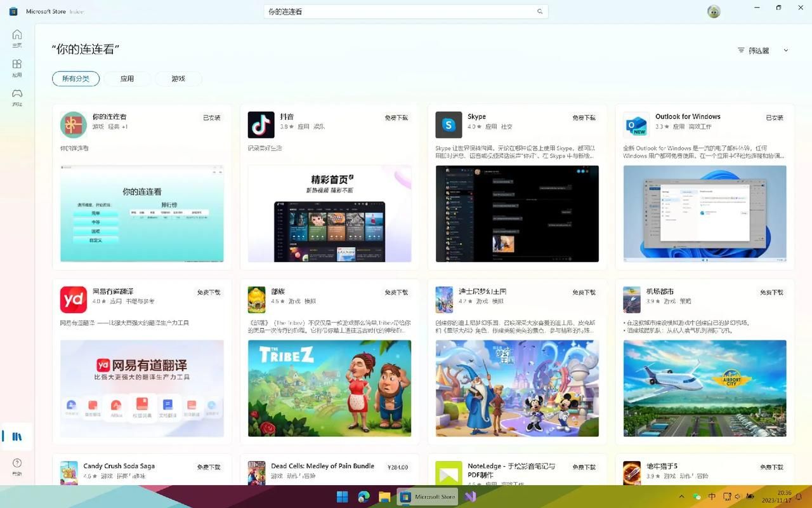This screenshot has width=812, height=508.
Task: Click the NoteLedge app icon
Action: [x=449, y=473]
